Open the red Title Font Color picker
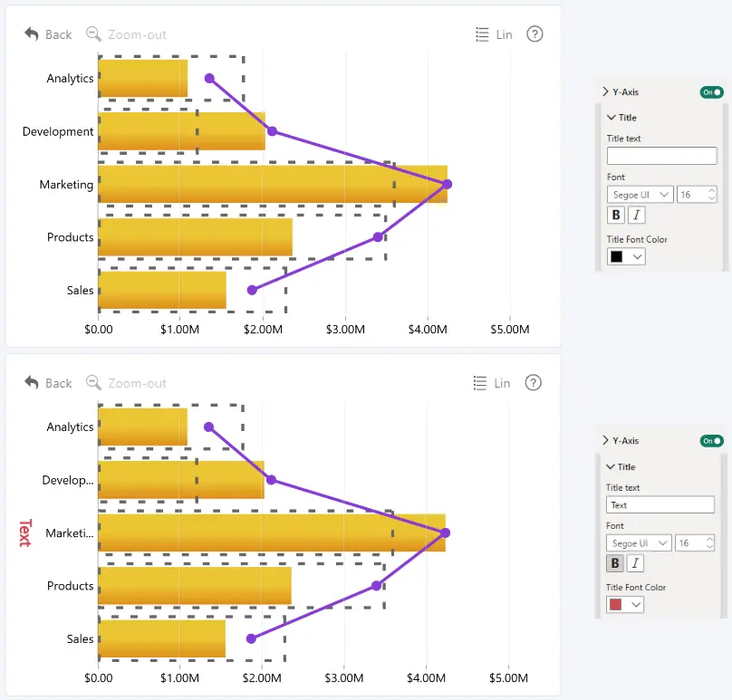The image size is (732, 700). coord(625,605)
